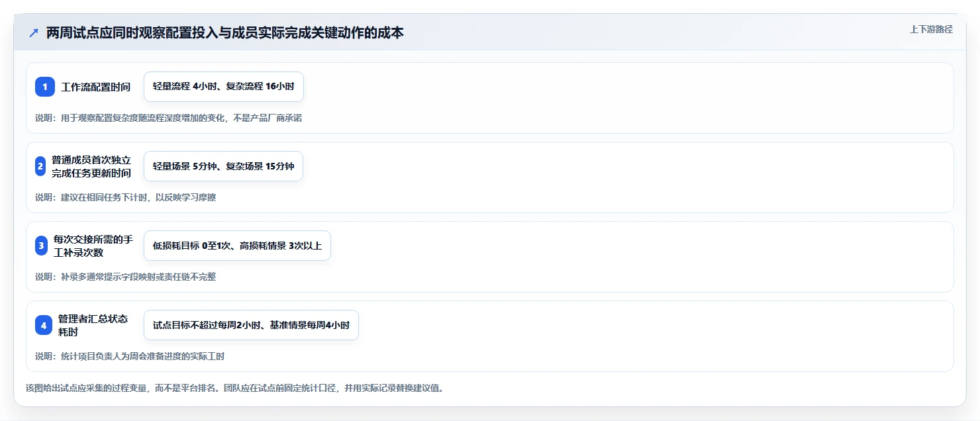The height and width of the screenshot is (421, 980).
Task: Click the note about 产品厂商承诺
Action: pyautogui.click(x=169, y=118)
